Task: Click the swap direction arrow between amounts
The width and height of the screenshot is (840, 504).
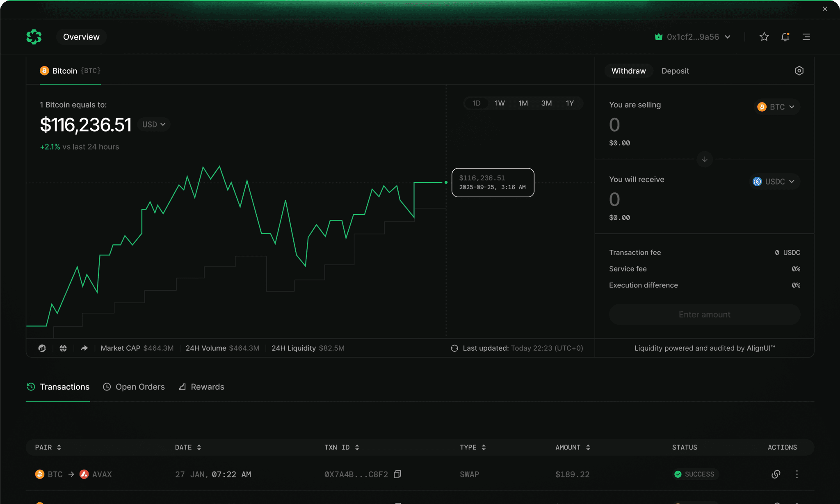Action: (704, 160)
